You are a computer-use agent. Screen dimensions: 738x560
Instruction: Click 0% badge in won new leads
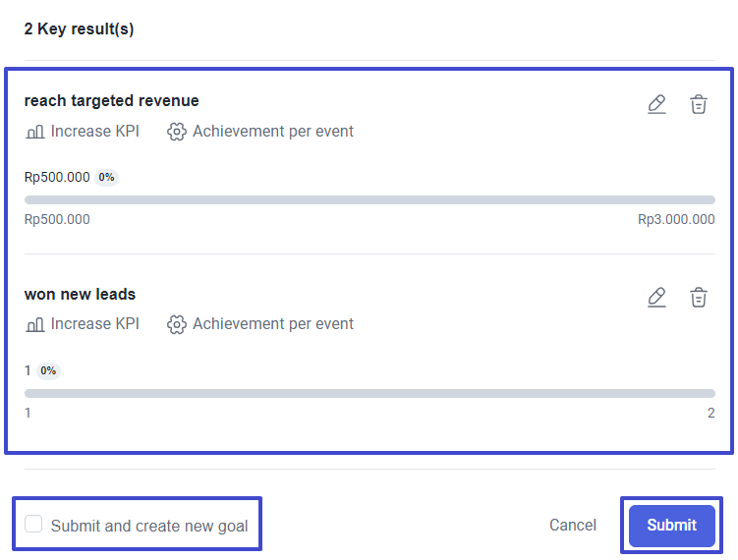(x=48, y=371)
